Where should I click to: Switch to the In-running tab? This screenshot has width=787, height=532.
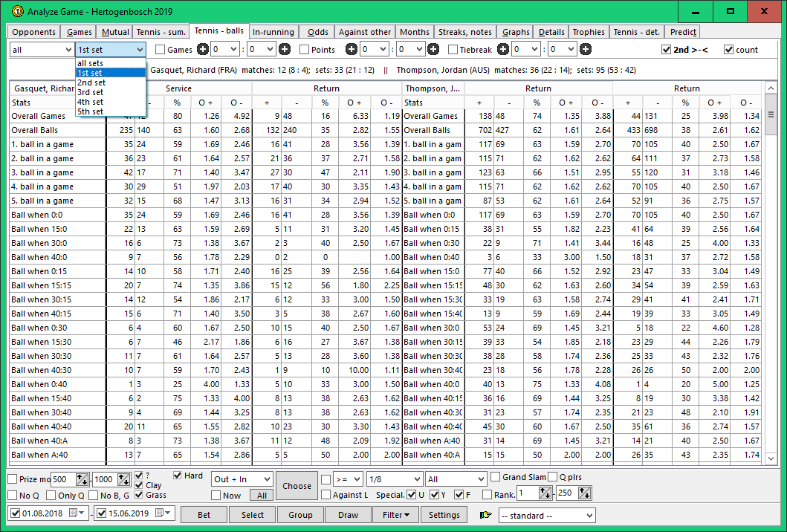point(273,32)
